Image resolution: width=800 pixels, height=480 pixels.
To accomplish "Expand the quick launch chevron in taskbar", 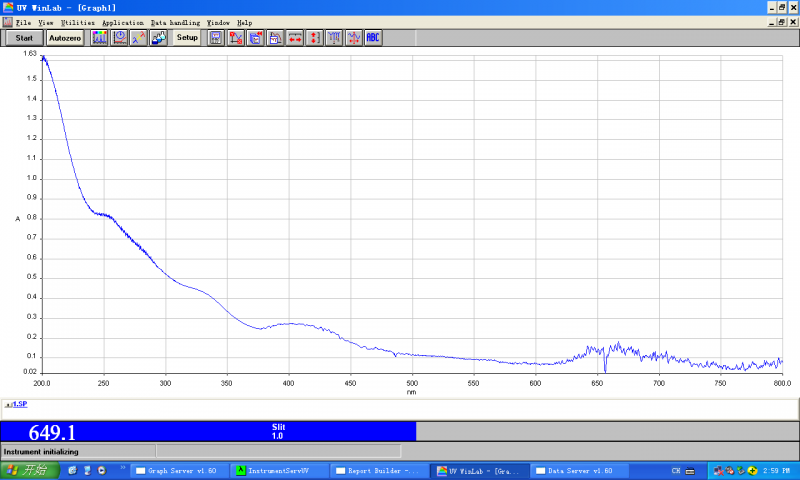I will coord(122,467).
